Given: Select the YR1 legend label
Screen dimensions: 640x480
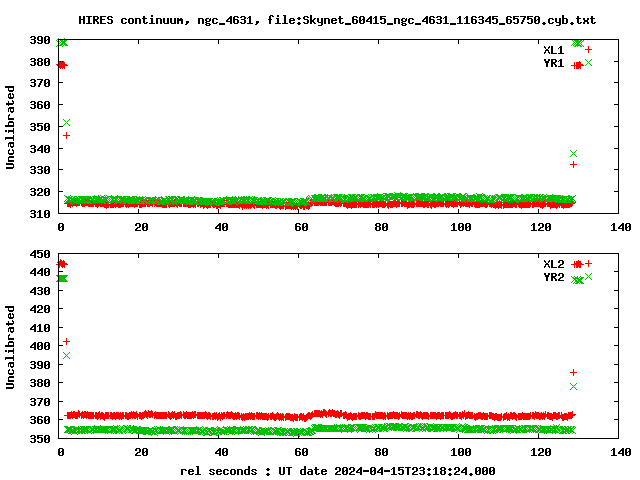Looking at the screenshot, I should [553, 63].
